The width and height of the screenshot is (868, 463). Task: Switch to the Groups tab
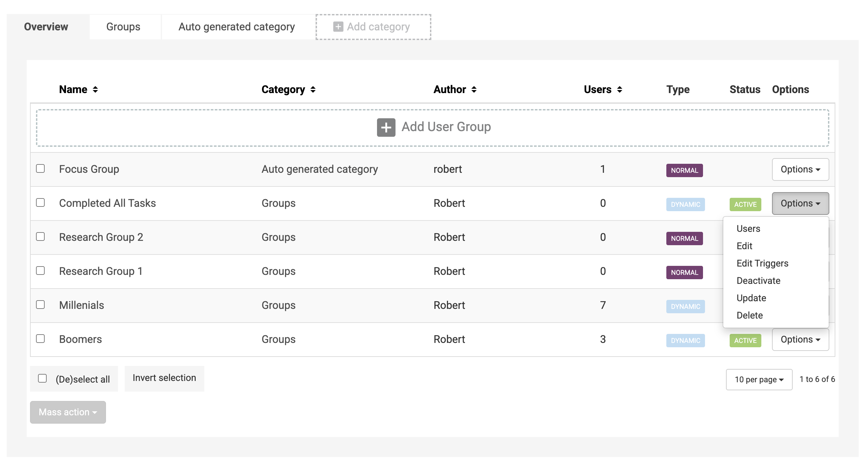[123, 27]
